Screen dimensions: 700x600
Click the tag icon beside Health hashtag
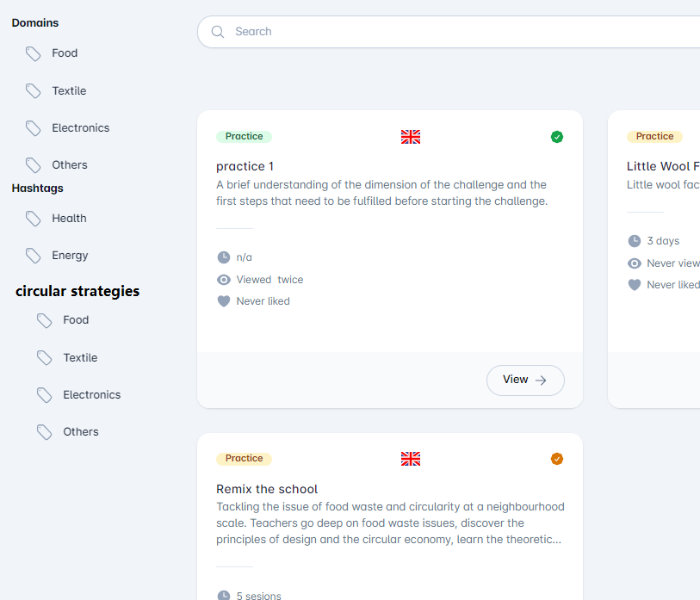[x=34, y=219]
